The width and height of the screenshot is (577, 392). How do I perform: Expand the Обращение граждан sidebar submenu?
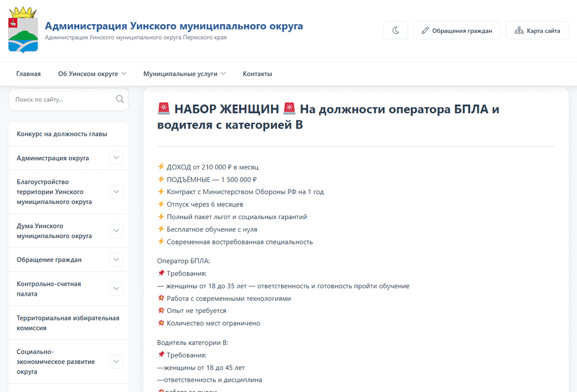pos(117,259)
